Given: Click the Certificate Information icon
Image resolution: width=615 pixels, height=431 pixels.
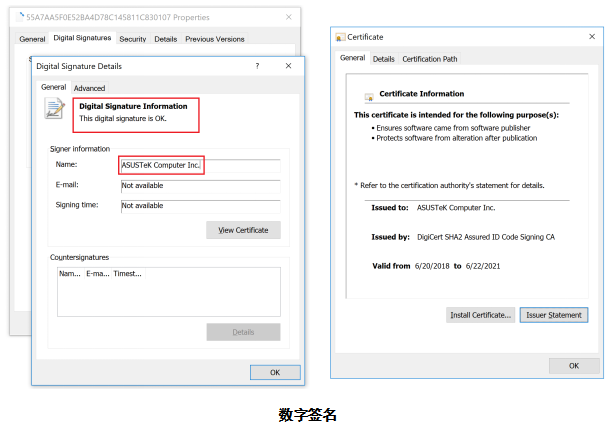Looking at the screenshot, I should tap(369, 96).
